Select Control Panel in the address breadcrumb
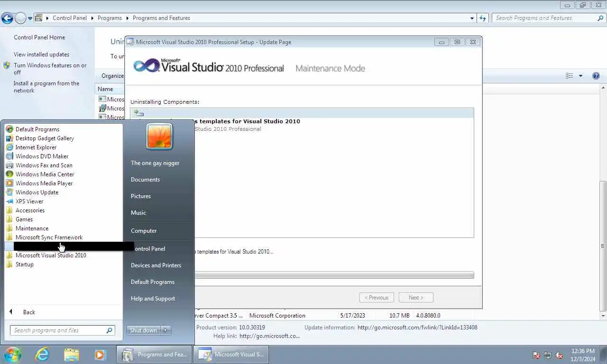The height and width of the screenshot is (364, 607). 70,18
